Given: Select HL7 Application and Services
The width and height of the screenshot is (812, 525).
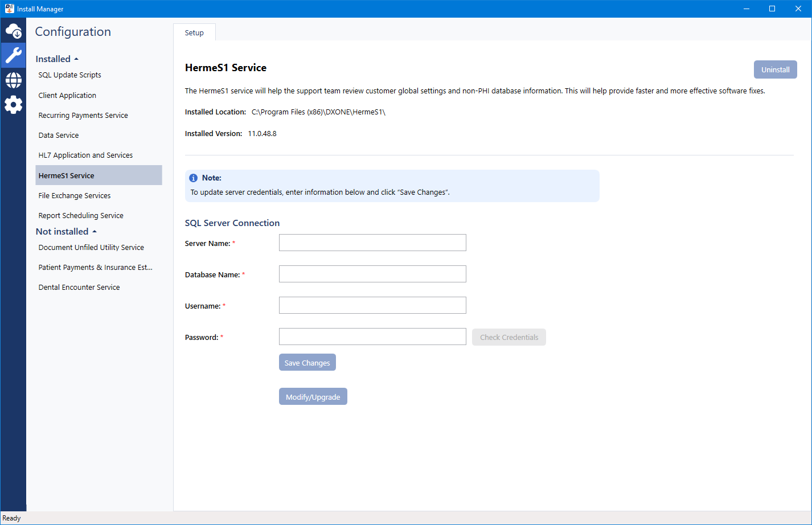Looking at the screenshot, I should 85,155.
